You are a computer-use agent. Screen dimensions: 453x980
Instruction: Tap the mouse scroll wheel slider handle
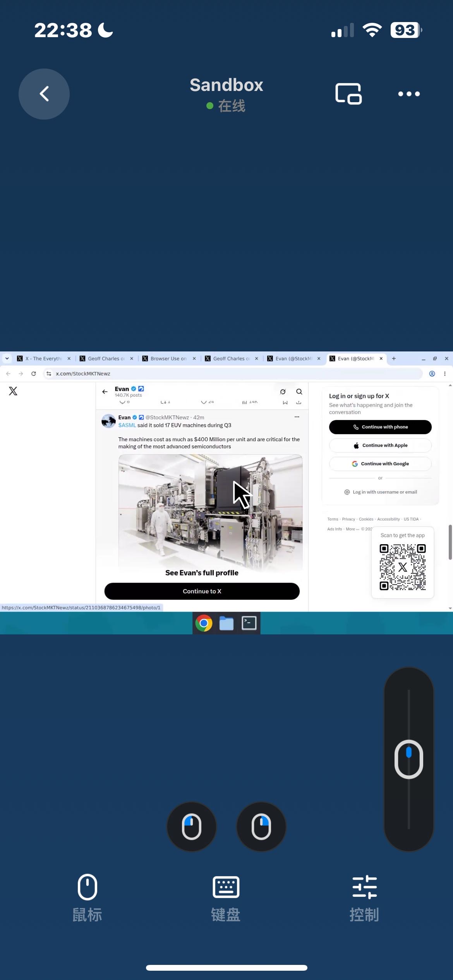coord(409,759)
